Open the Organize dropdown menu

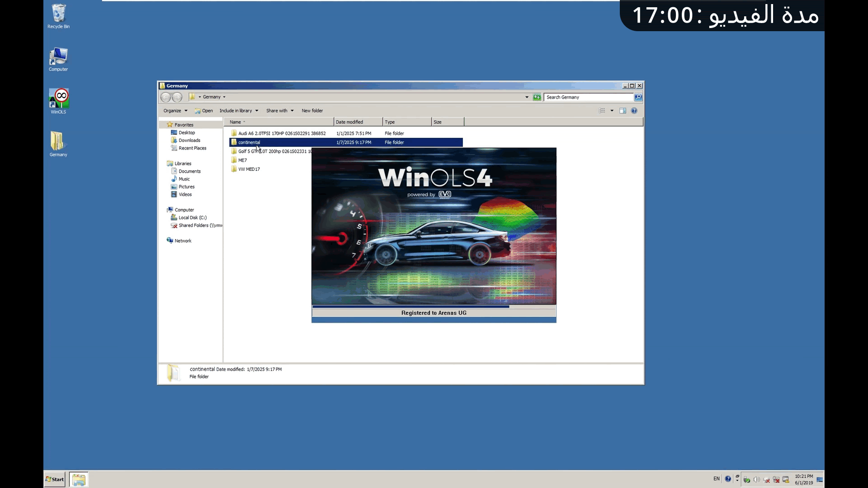click(175, 111)
